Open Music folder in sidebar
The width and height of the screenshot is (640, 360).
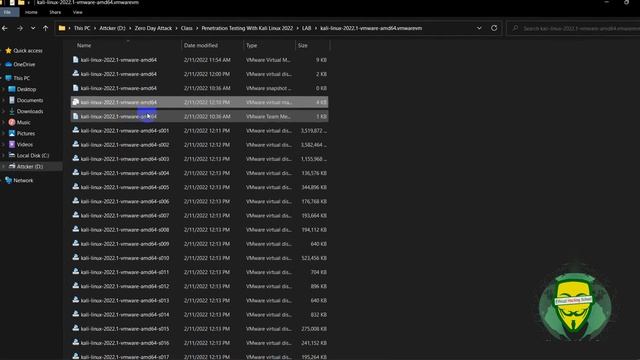click(24, 122)
